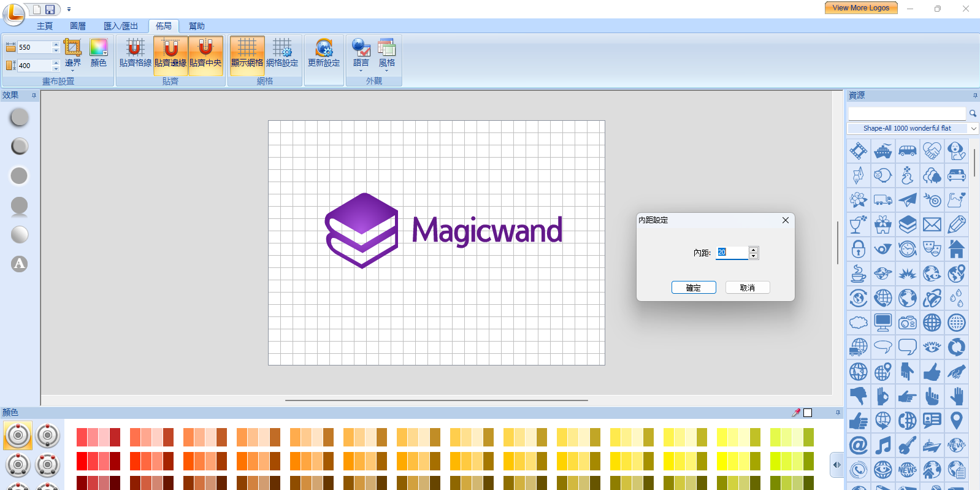Open the 匯入/匯出 ribbon tab
This screenshot has width=980, height=490.
click(x=121, y=26)
